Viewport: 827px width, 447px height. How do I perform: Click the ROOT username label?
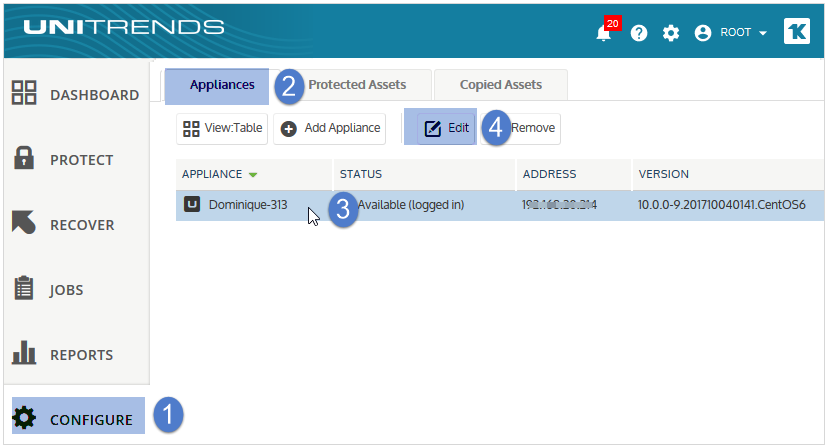[x=735, y=33]
